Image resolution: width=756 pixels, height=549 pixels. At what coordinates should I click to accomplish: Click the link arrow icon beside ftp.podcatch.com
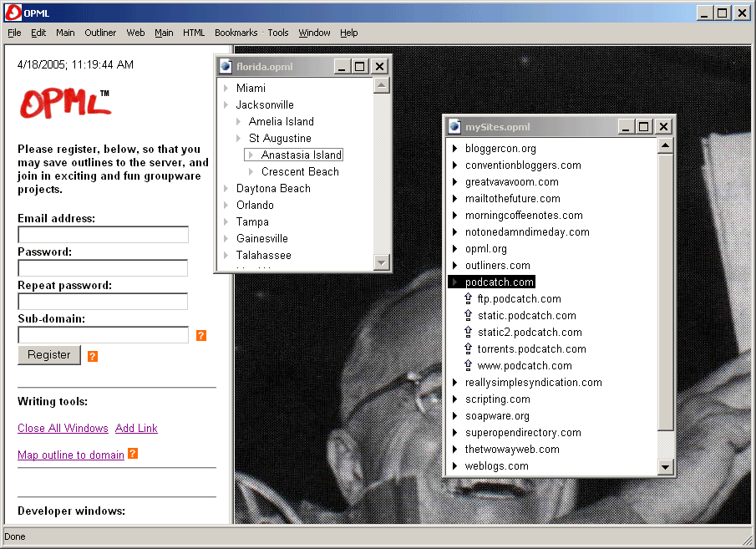tap(468, 299)
